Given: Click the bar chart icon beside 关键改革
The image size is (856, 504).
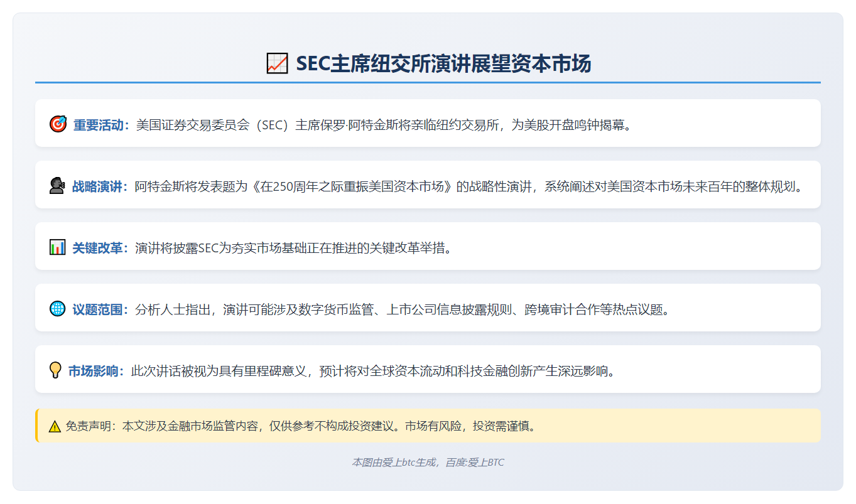Looking at the screenshot, I should [57, 246].
